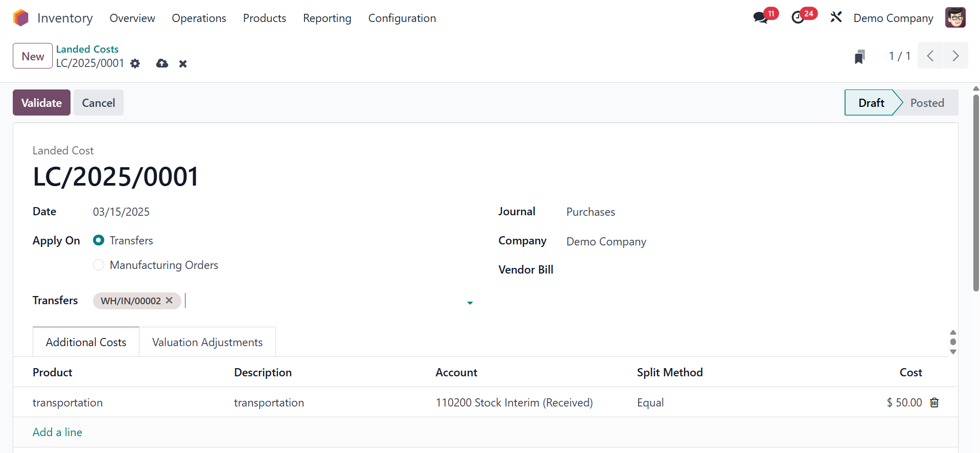Viewport: 980px width, 453px height.
Task: Click the bookmark icon near pager
Action: [x=859, y=57]
